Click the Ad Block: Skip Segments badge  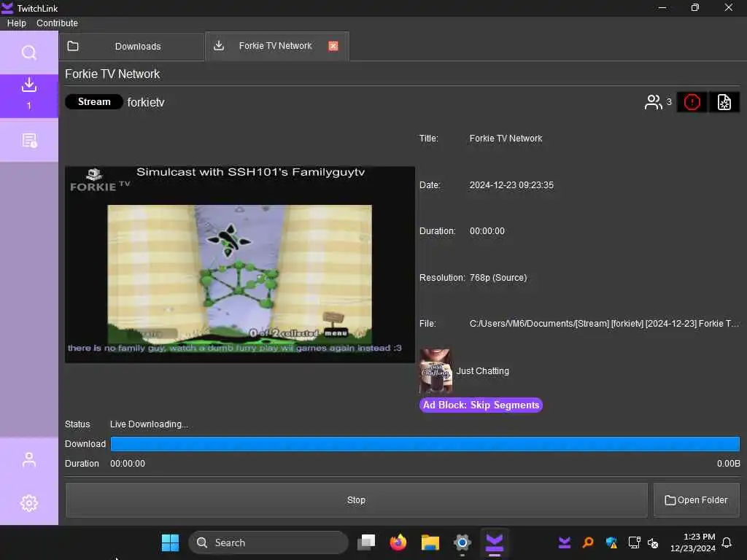click(x=481, y=405)
